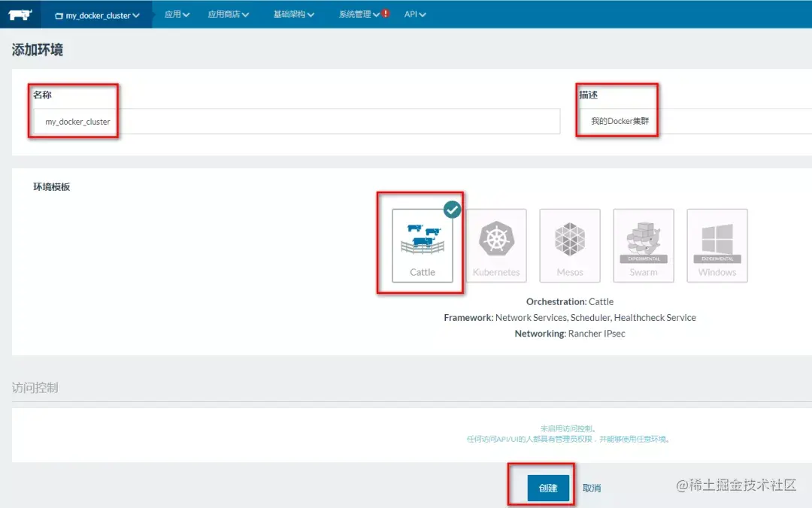Image resolution: width=812 pixels, height=508 pixels.
Task: Click the 访问控制 section heading
Action: (35, 387)
